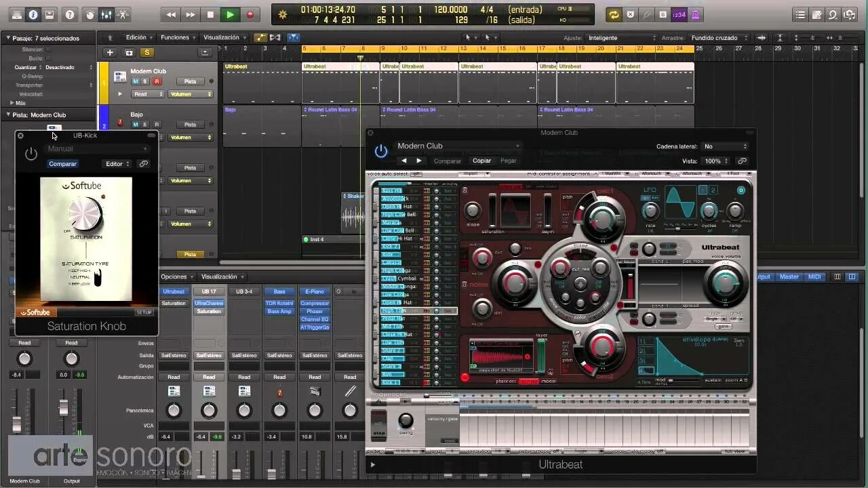Click the Softube Saturation knob
The width and height of the screenshot is (868, 488).
pos(85,213)
